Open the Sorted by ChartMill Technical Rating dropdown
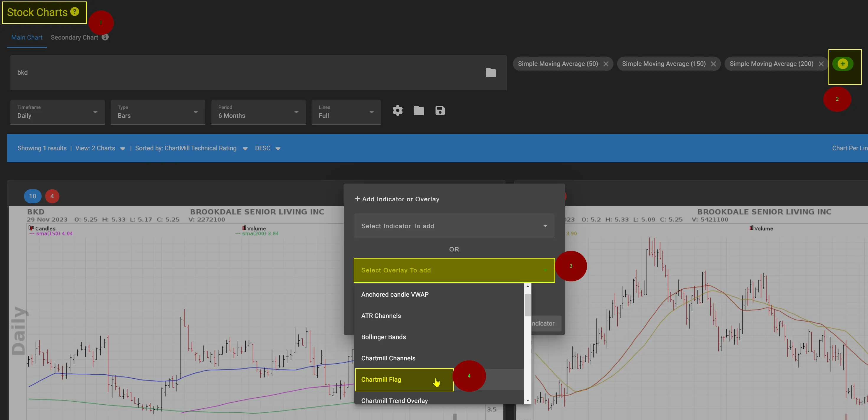 (x=245, y=148)
